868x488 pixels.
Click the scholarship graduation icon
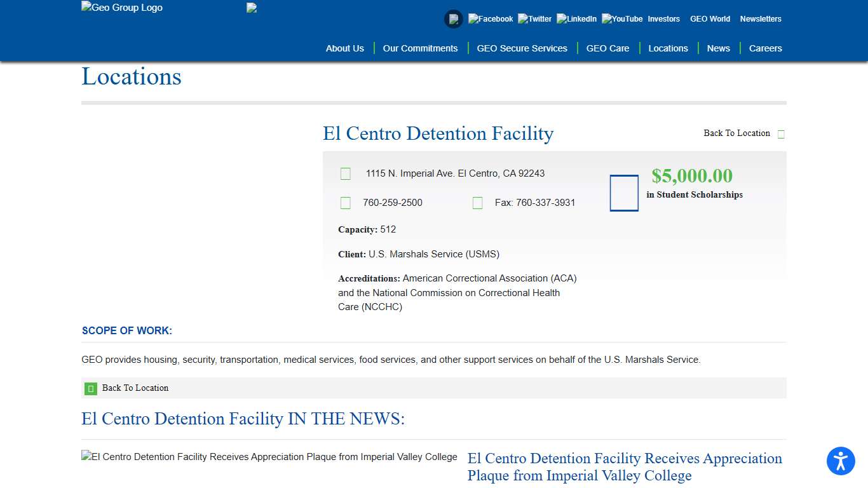623,193
